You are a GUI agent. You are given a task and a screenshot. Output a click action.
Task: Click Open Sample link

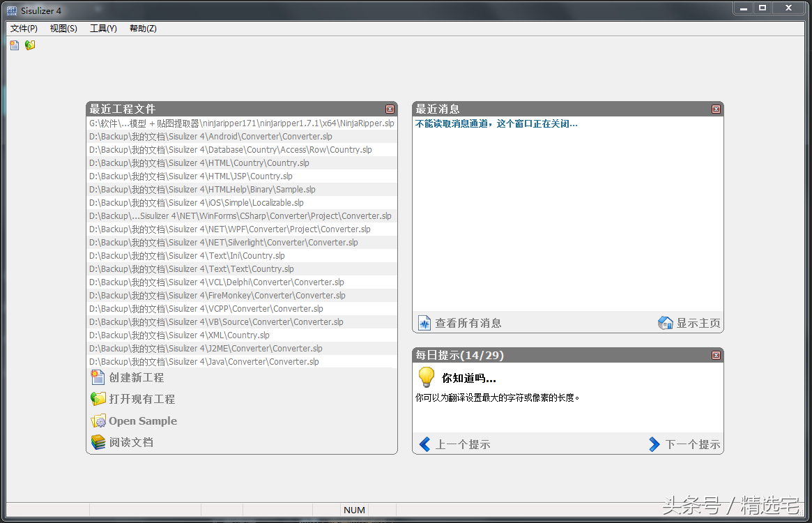143,420
